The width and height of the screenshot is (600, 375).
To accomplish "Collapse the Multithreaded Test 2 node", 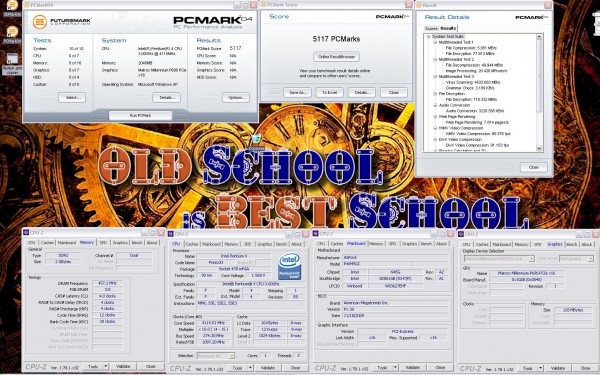I will tap(435, 60).
